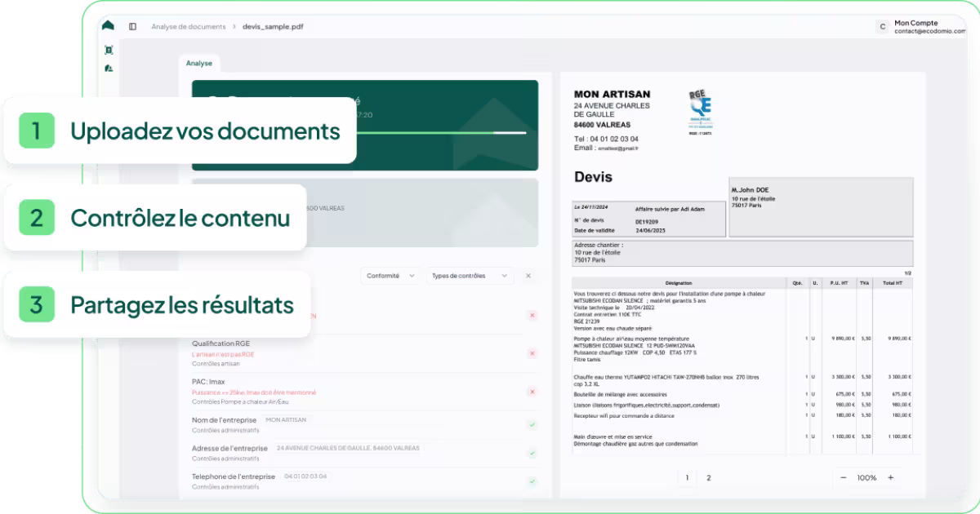Viewport: 980px width, 514px height.
Task: Click the green house logo icon
Action: click(x=108, y=26)
